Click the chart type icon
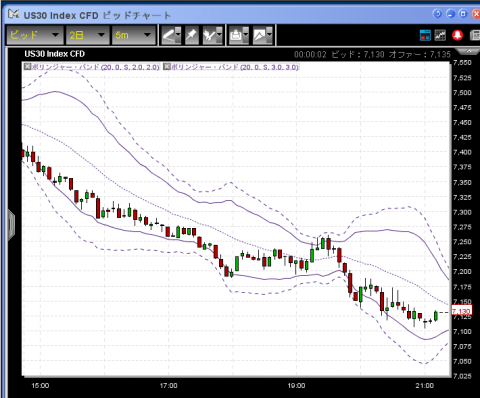The height and width of the screenshot is (398, 480). click(x=260, y=35)
